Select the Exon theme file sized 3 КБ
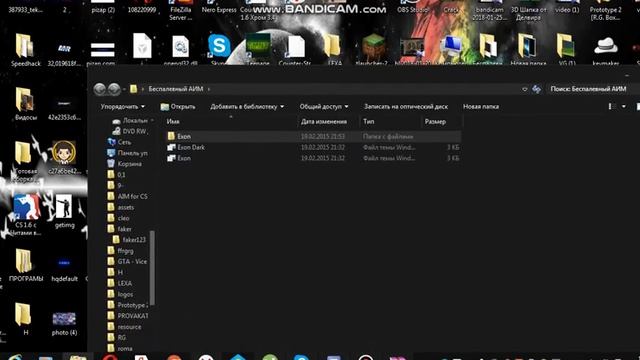 [313, 158]
